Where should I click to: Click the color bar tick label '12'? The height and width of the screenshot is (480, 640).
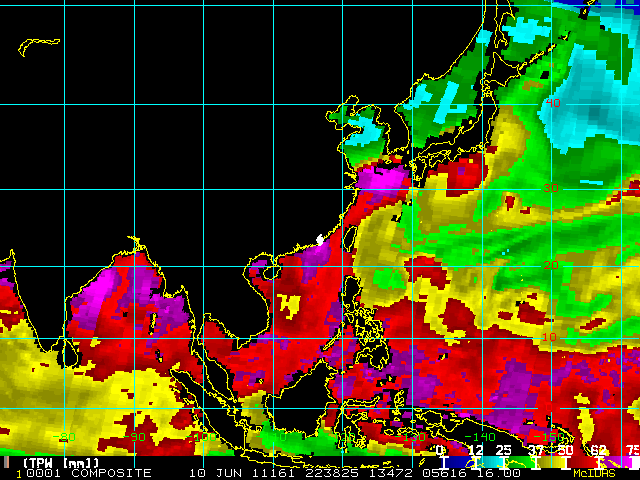point(476,451)
